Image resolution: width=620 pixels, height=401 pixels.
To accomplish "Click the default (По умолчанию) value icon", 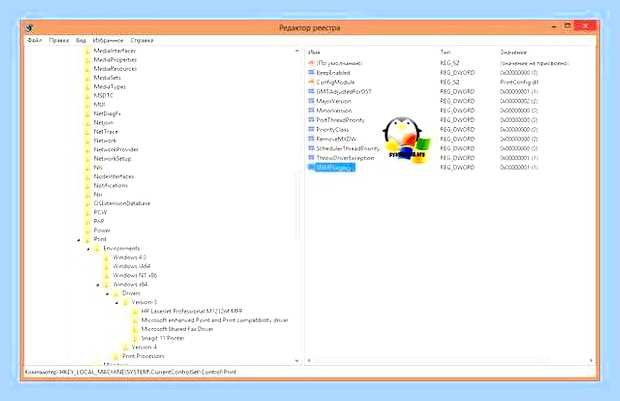I will [x=311, y=63].
